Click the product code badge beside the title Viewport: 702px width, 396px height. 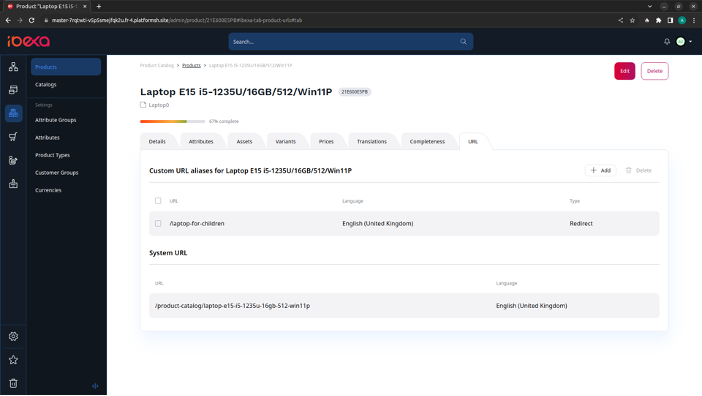point(355,92)
